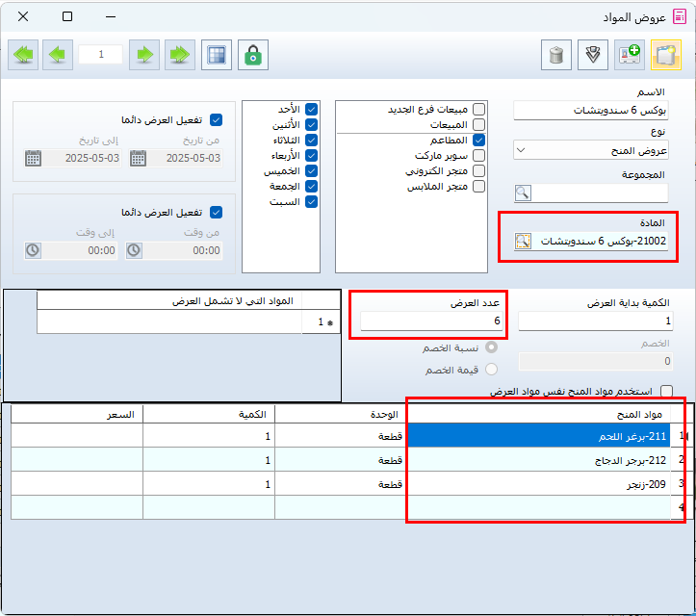Uncheck الخميس day checkbox

coord(311,171)
